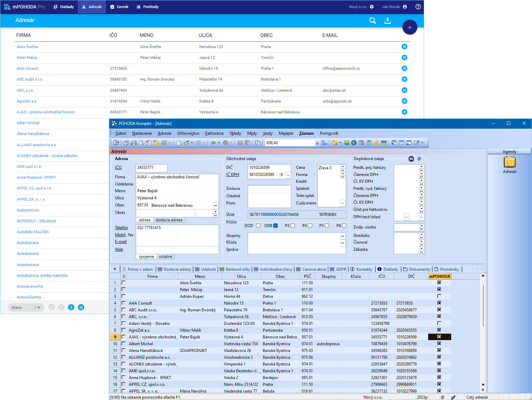Click the context help cursor icon in toolbar
This screenshot has width=532, height=400.
(x=417, y=143)
